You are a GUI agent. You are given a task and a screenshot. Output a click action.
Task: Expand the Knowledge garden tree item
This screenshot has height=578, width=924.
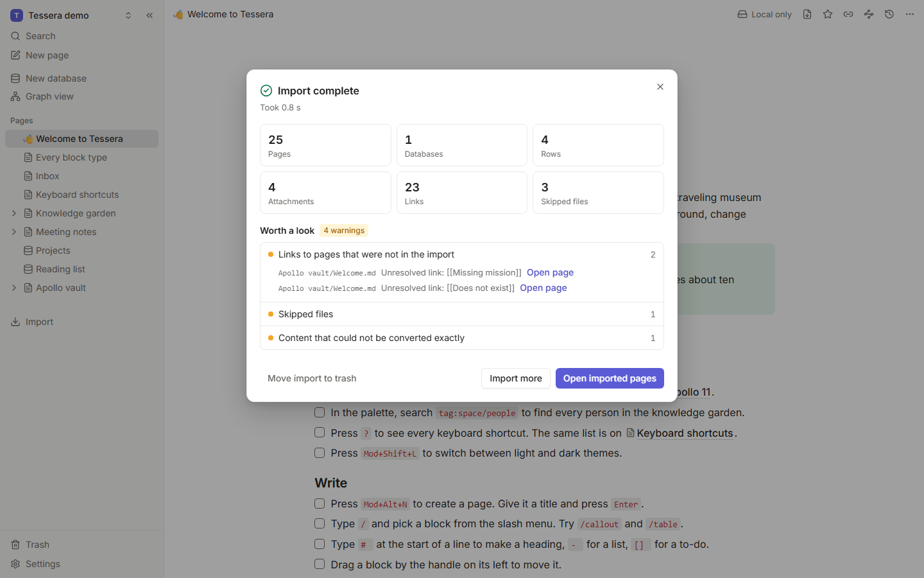point(14,213)
